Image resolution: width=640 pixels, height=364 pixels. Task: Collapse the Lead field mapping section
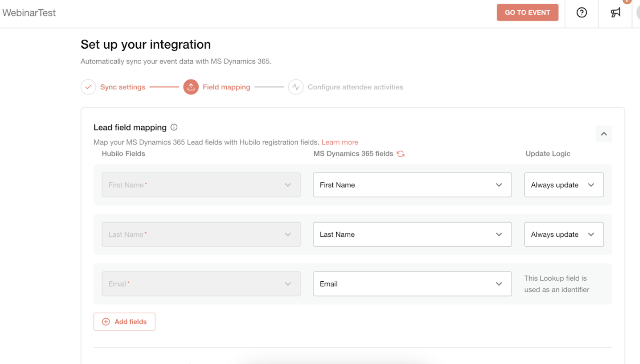604,134
